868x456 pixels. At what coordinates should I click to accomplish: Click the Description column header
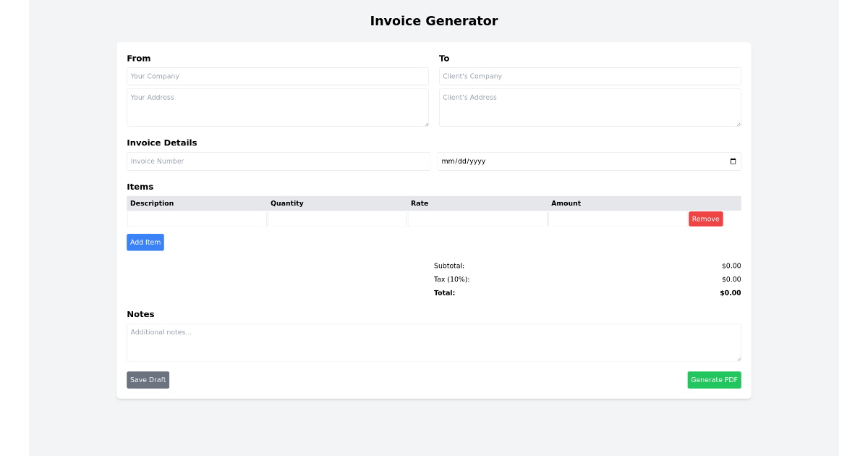(152, 203)
